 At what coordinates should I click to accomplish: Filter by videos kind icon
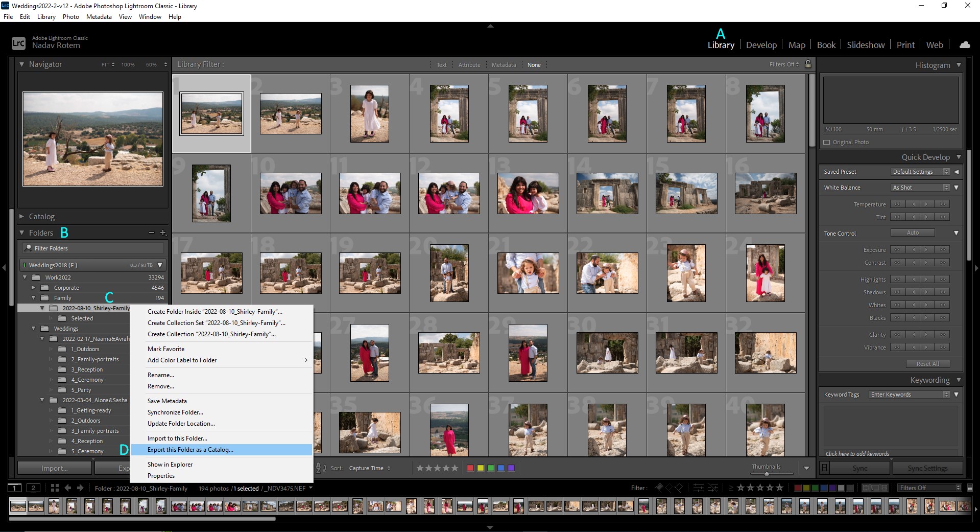point(885,488)
